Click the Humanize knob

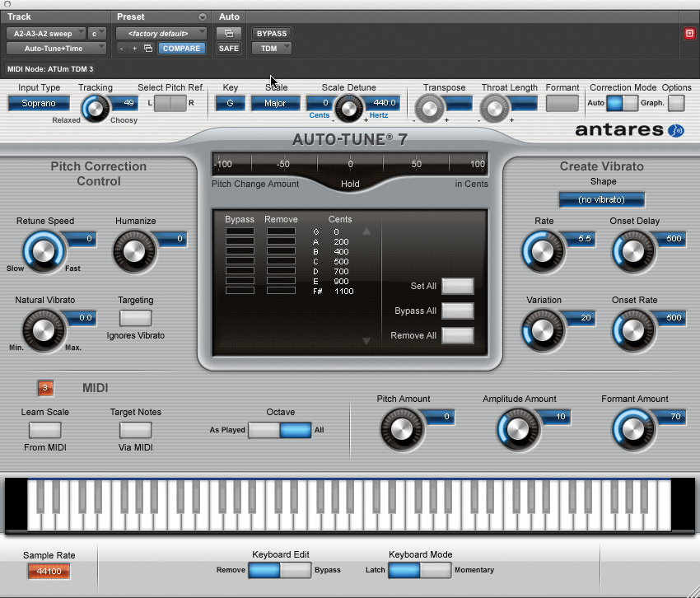coord(134,251)
